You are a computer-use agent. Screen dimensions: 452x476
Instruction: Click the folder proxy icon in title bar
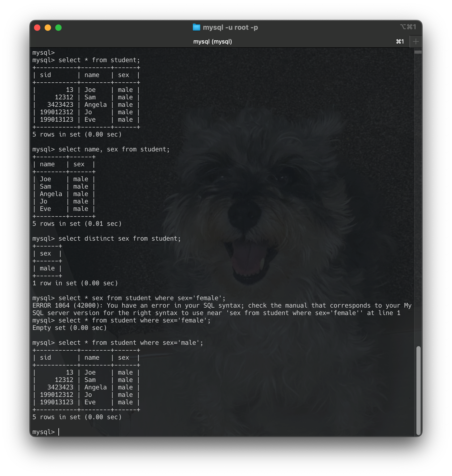pyautogui.click(x=197, y=27)
